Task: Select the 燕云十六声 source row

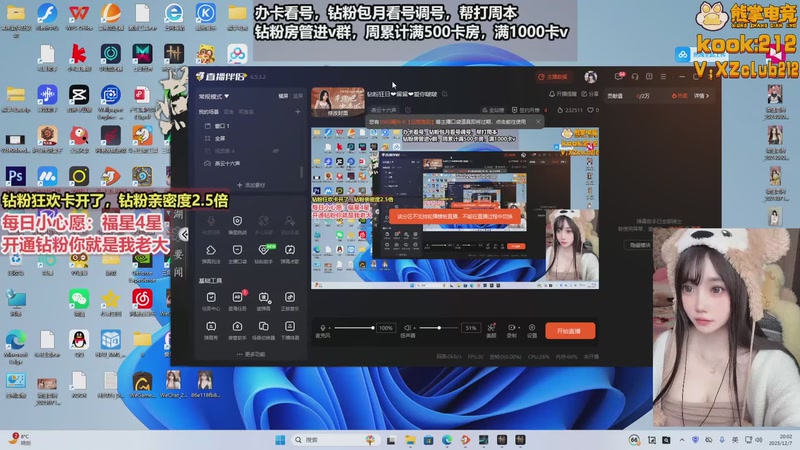Action: (251, 163)
